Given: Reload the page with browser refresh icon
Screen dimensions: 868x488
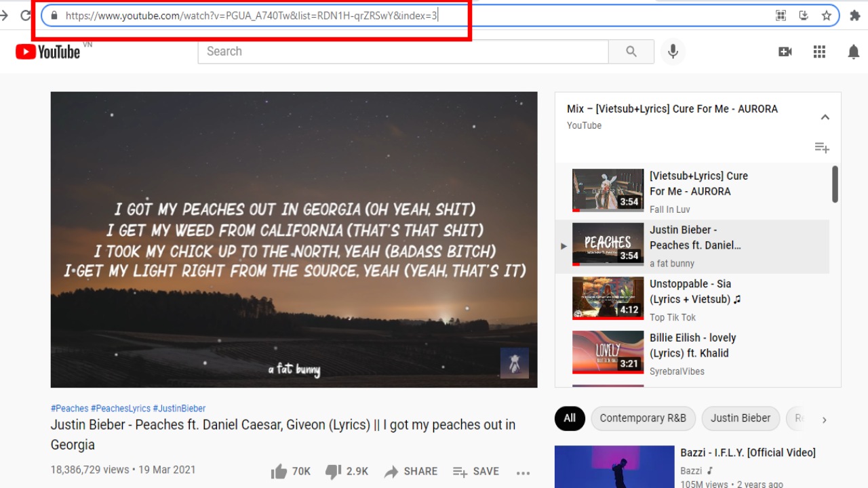Looking at the screenshot, I should [26, 15].
